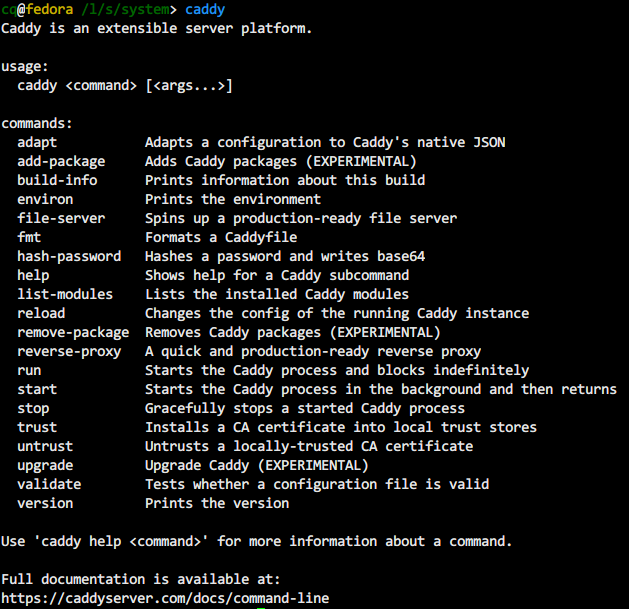Image resolution: width=629 pixels, height=609 pixels.
Task: Click the 'adapt' command name
Action: [x=37, y=142]
